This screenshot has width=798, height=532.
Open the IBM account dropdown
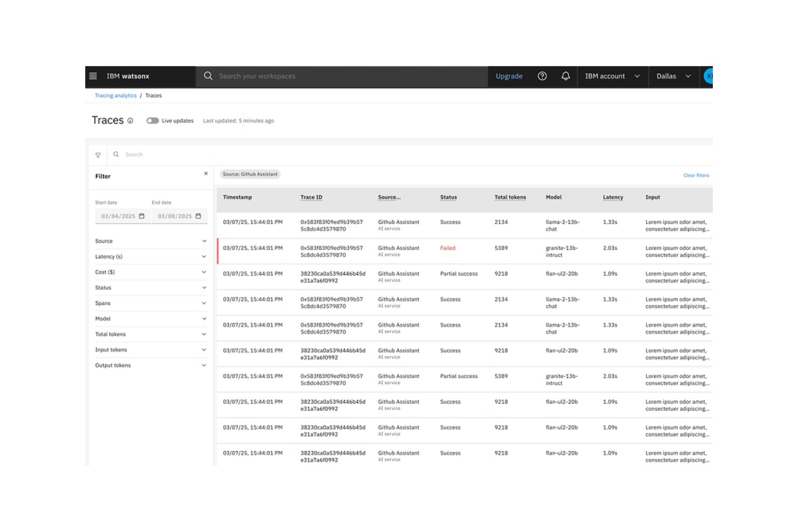(612, 76)
